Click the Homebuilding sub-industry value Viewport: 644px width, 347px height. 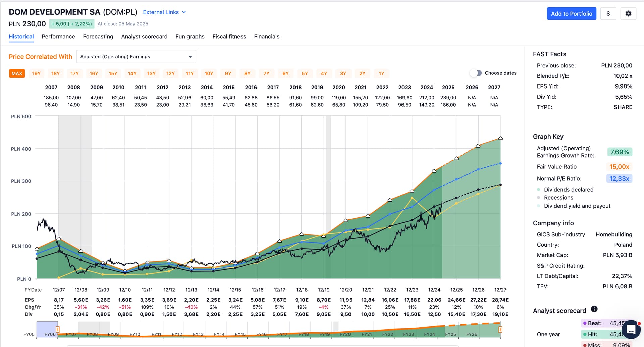pos(614,235)
